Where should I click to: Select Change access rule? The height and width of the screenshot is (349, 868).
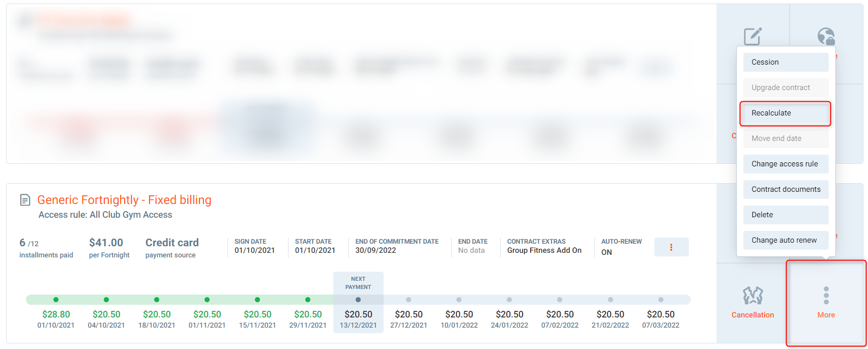pyautogui.click(x=786, y=164)
